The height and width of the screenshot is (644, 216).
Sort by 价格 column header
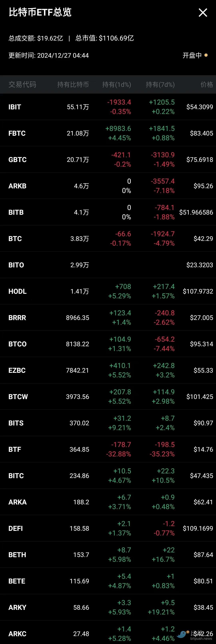point(206,84)
